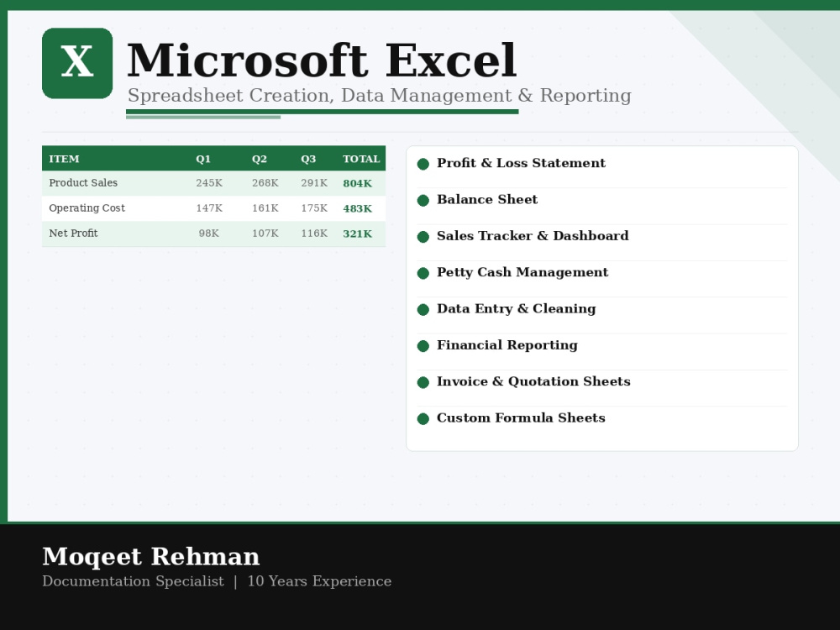Click the 107K cell
The width and height of the screenshot is (840, 630).
coord(265,234)
